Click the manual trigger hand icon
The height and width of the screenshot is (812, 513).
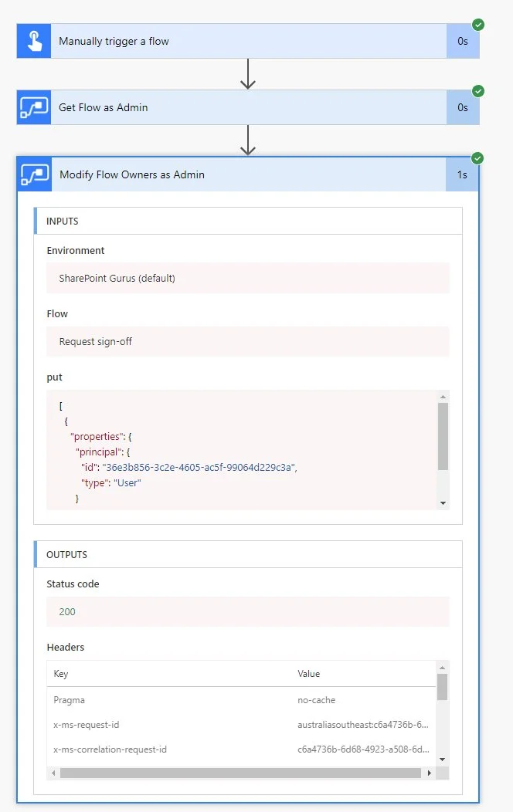click(34, 41)
